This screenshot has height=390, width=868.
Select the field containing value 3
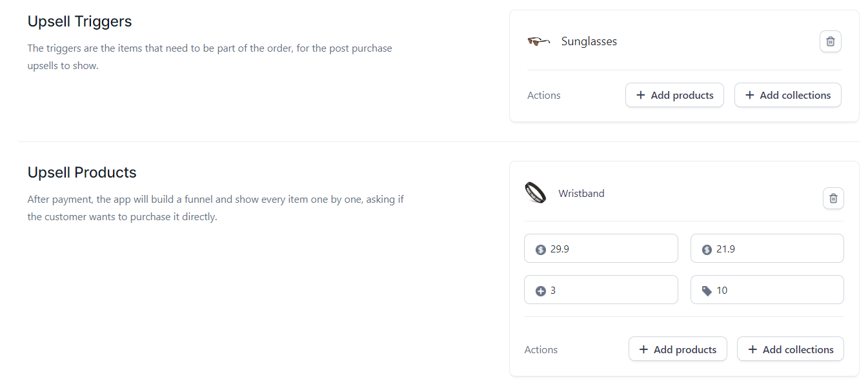[x=601, y=290]
